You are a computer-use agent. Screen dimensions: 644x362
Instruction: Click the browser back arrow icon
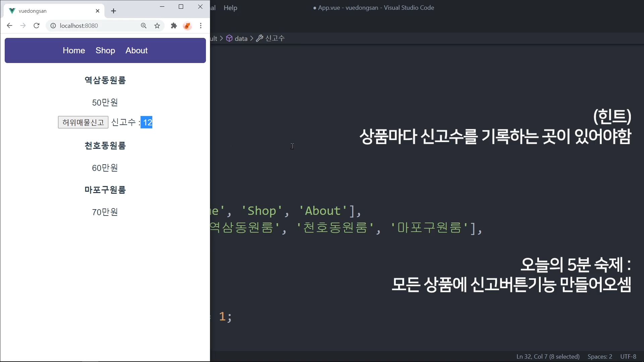click(9, 26)
